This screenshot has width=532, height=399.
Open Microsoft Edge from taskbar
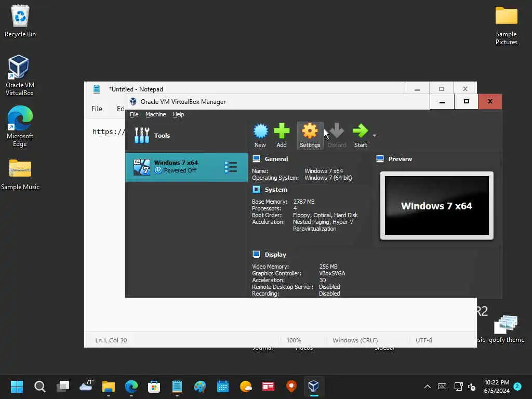(131, 387)
